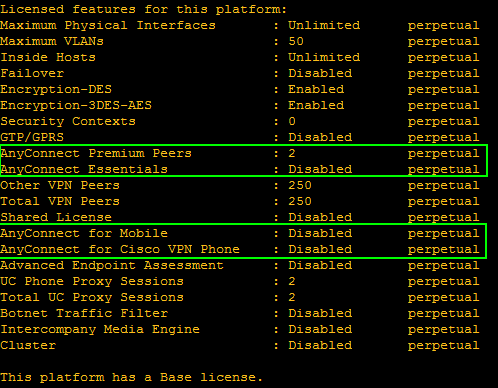Click the 'Advanced Endpoint Assessment' label
Screen dimensions: 498x388
[x=112, y=265]
